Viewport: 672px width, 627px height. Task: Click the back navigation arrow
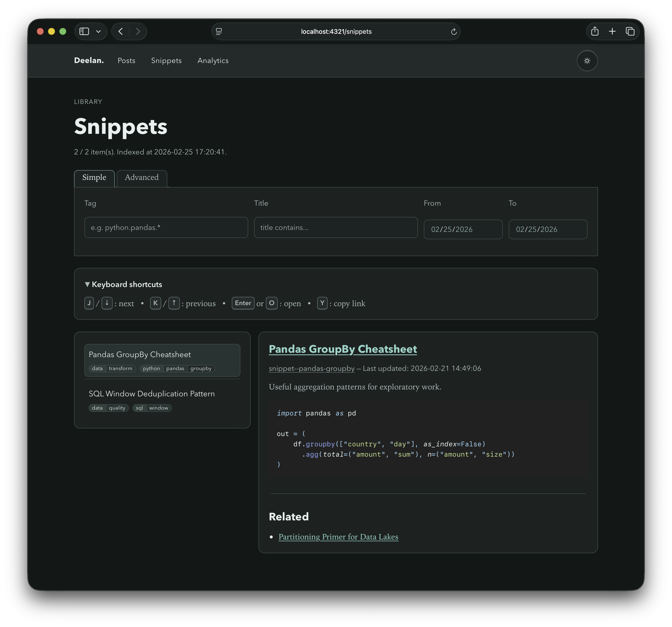pos(120,31)
